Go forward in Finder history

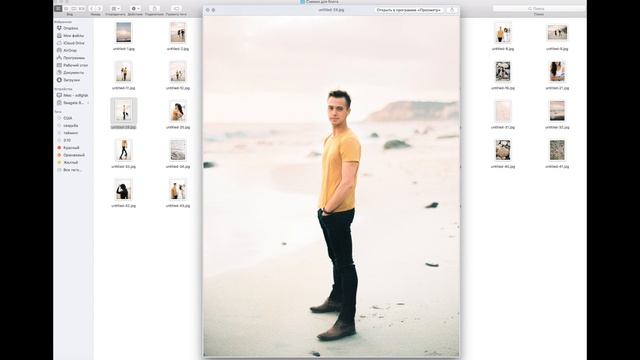(x=99, y=8)
